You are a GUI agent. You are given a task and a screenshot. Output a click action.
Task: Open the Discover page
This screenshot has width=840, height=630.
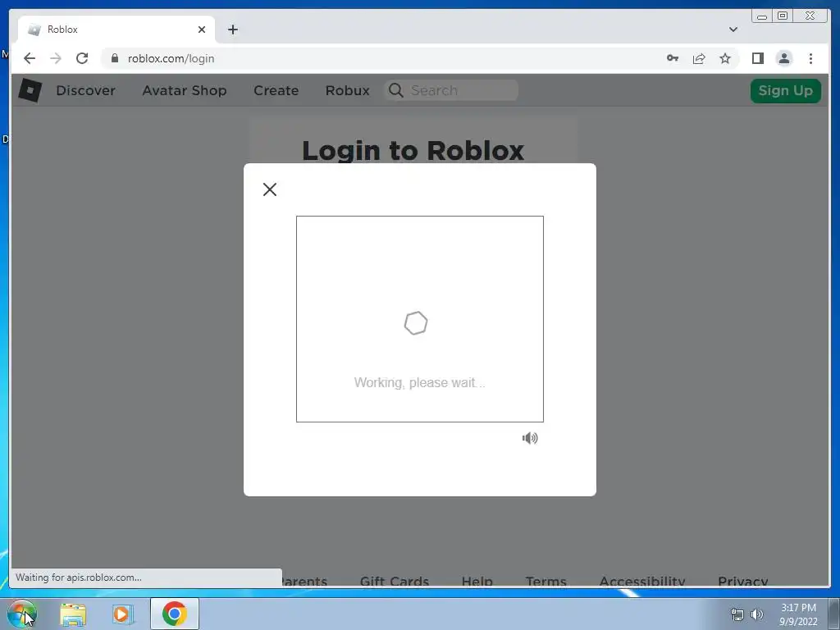[85, 90]
